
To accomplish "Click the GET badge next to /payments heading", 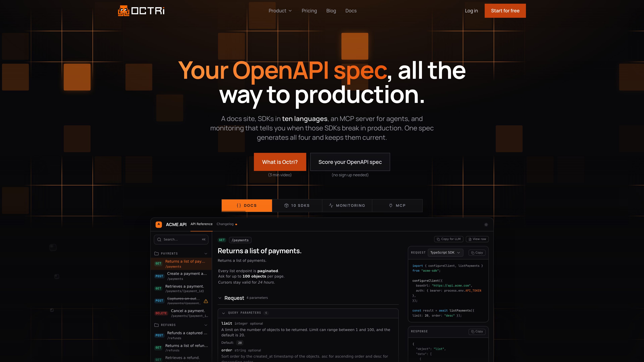I will (222, 240).
